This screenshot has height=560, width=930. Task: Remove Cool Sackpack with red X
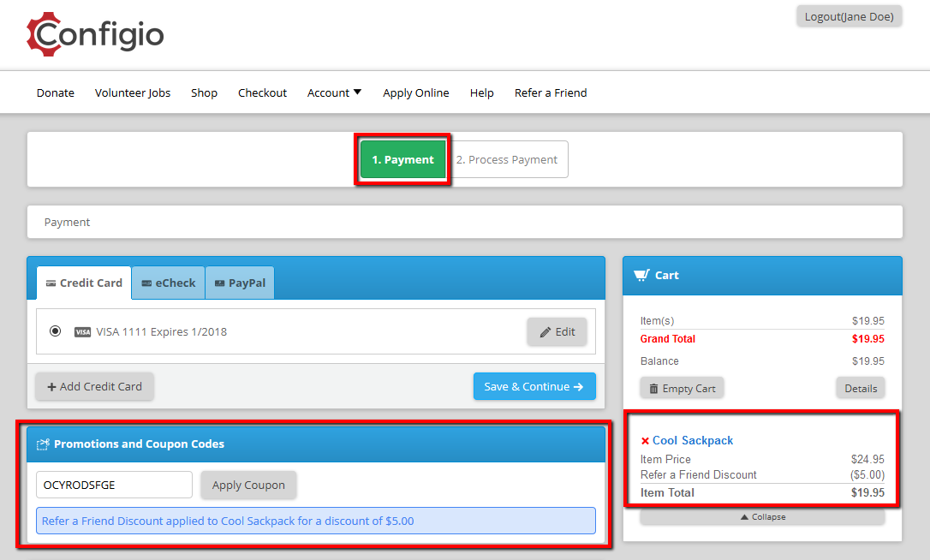tap(645, 441)
